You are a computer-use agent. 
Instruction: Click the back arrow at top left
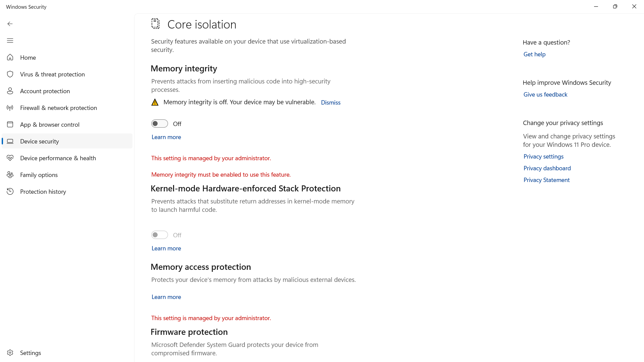10,24
